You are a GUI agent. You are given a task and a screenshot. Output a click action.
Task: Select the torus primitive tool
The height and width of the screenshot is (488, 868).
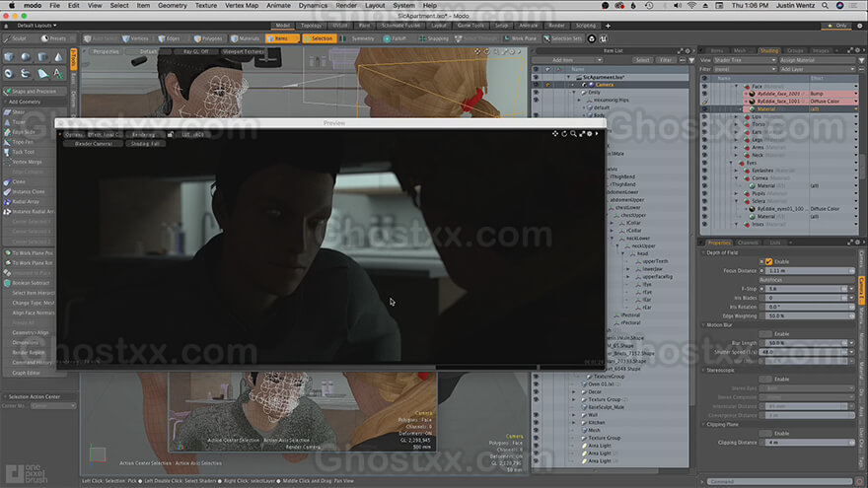(x=9, y=73)
